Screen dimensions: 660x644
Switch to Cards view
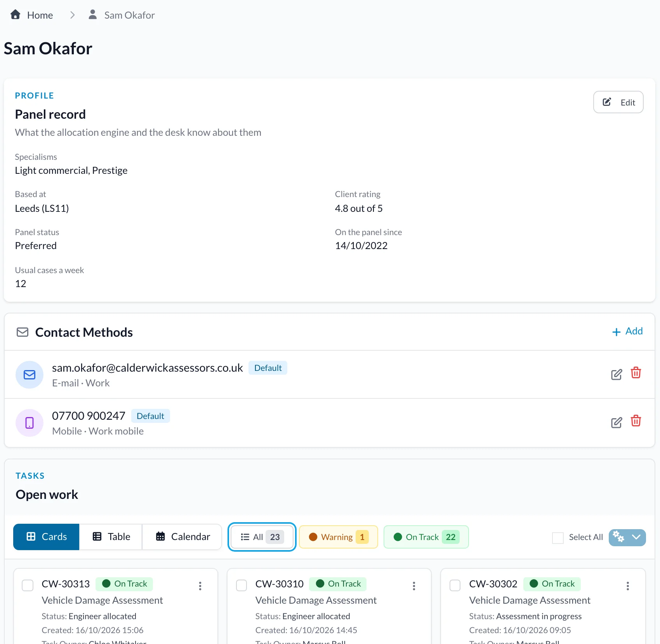46,537
